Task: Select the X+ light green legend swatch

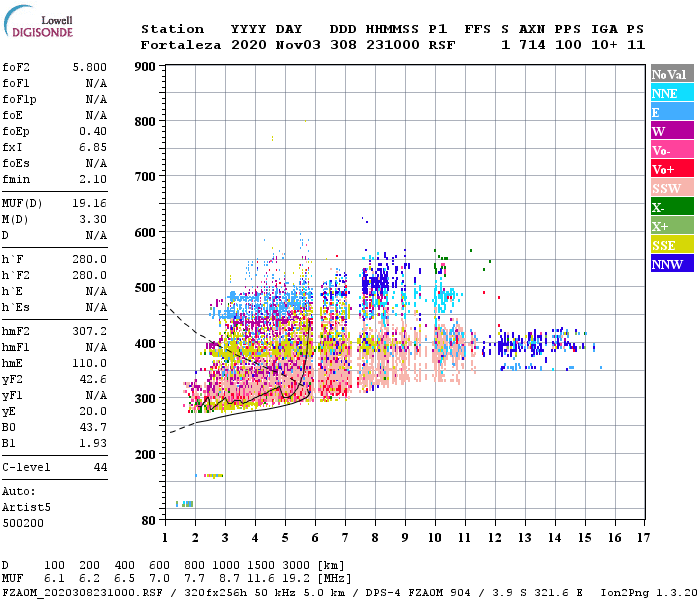Action: tap(672, 225)
